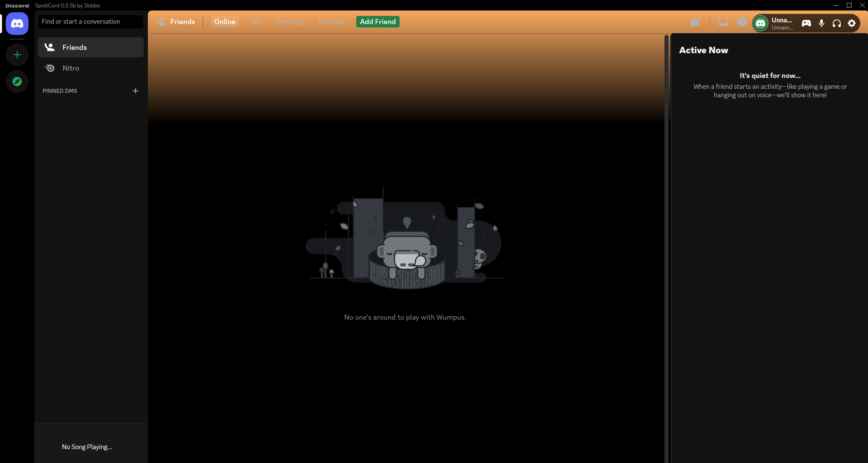Click the Find or start a conversation field
Viewport: 868px width, 463px height.
[90, 22]
